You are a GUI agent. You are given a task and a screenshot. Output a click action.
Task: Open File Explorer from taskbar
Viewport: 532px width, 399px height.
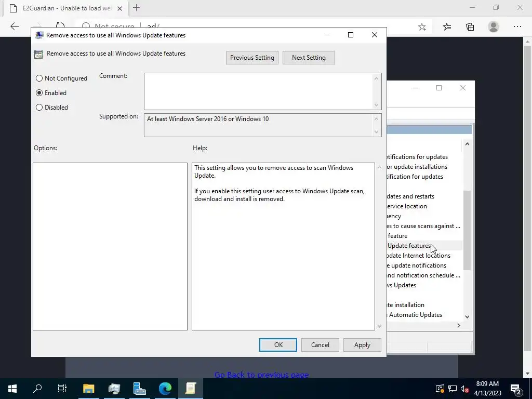pos(88,389)
